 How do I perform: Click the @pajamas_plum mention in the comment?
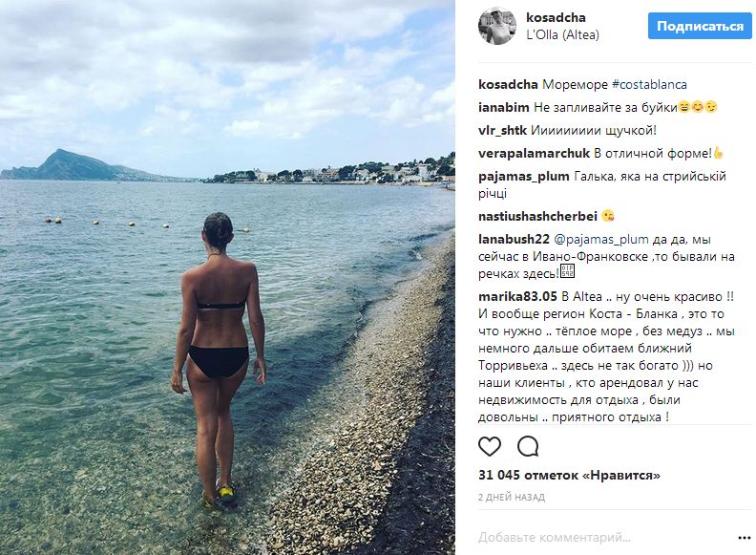coord(601,240)
